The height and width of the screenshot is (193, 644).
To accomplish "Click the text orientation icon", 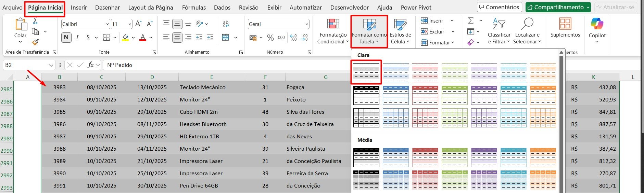I will coord(199,24).
